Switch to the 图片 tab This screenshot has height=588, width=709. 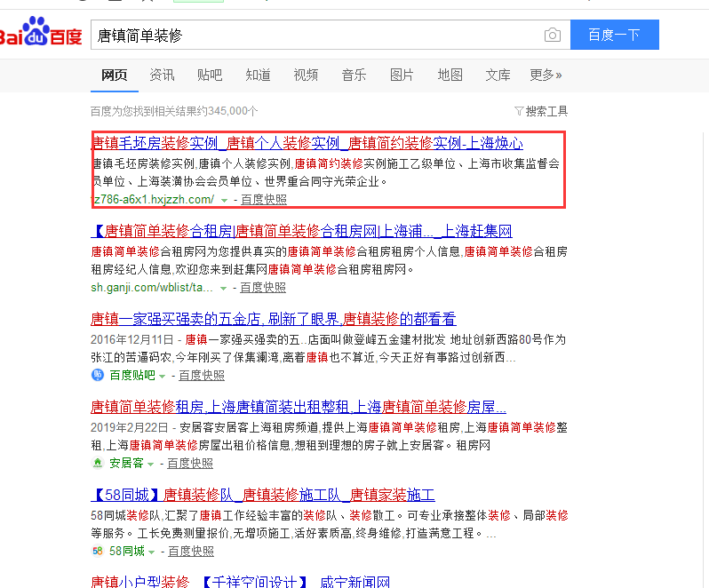coord(402,75)
